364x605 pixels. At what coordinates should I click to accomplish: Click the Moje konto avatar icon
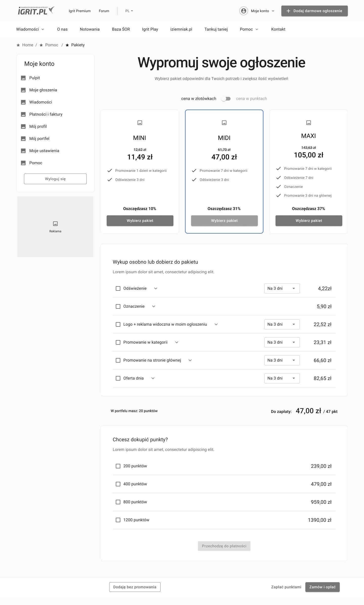point(243,11)
